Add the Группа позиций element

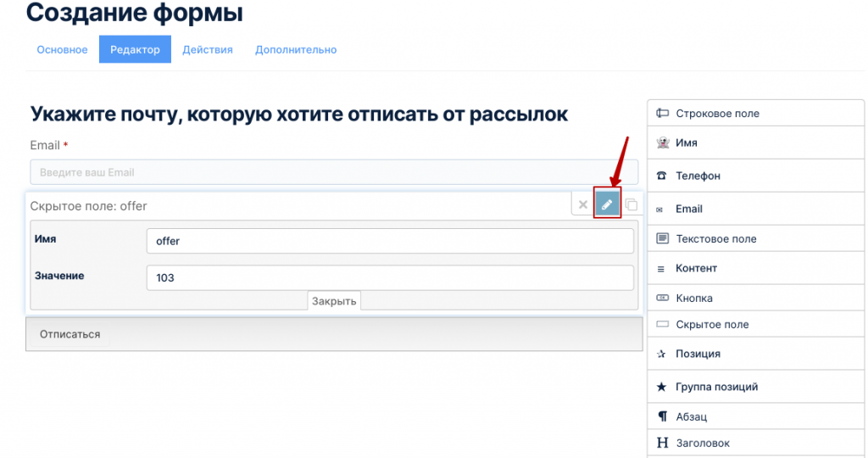pyautogui.click(x=755, y=387)
